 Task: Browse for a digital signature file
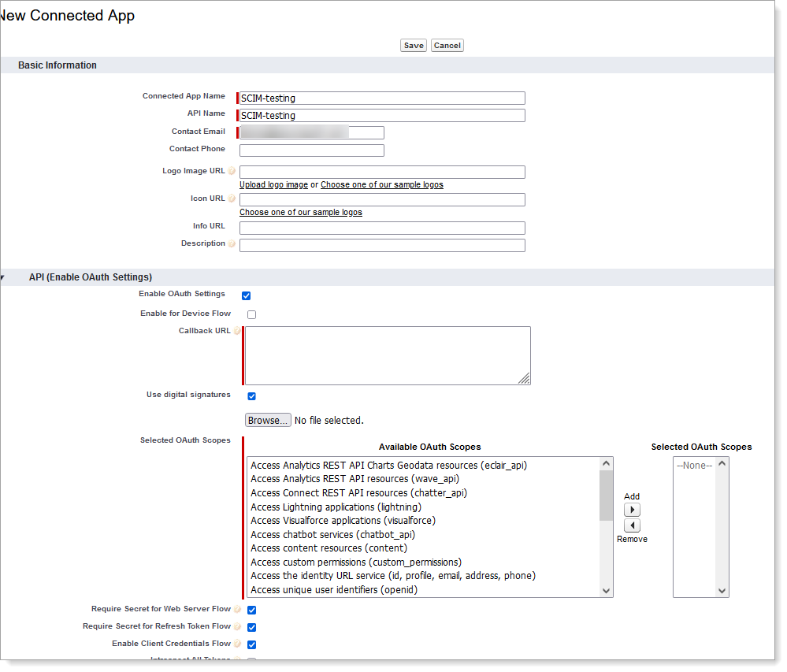click(268, 420)
